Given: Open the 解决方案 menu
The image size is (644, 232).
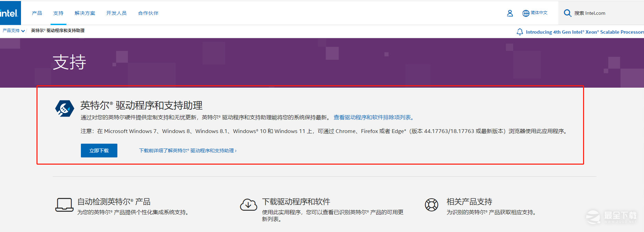Looking at the screenshot, I should click(x=85, y=13).
